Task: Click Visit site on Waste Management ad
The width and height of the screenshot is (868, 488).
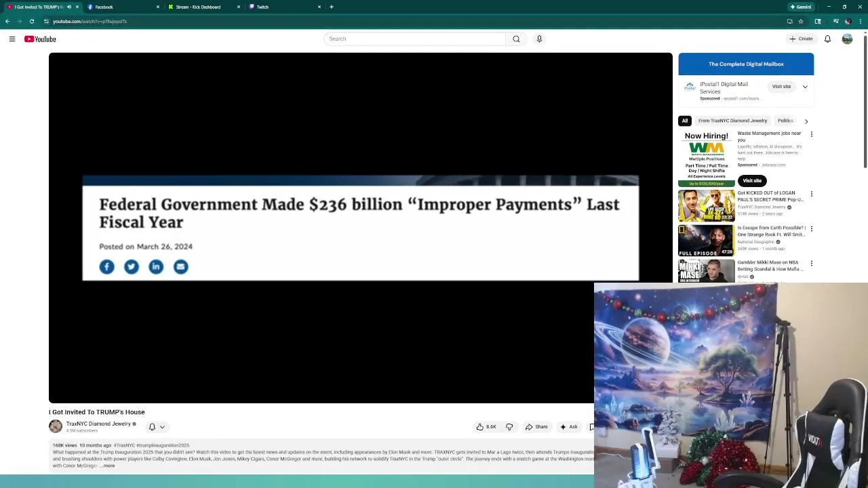Action: tap(752, 181)
